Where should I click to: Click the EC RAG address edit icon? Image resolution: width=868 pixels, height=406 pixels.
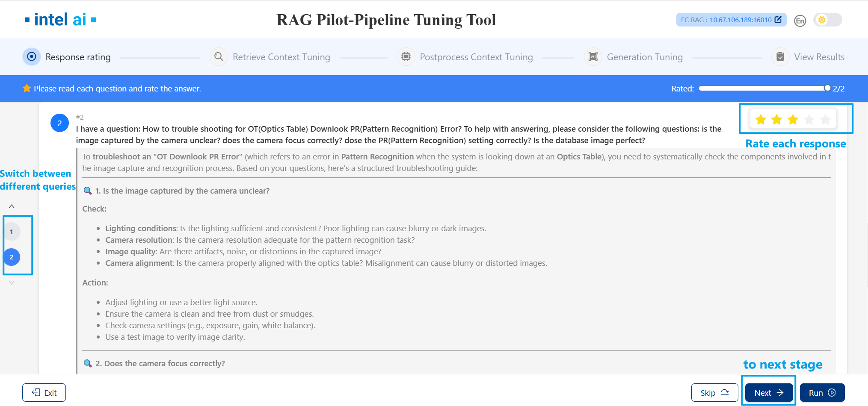[778, 20]
